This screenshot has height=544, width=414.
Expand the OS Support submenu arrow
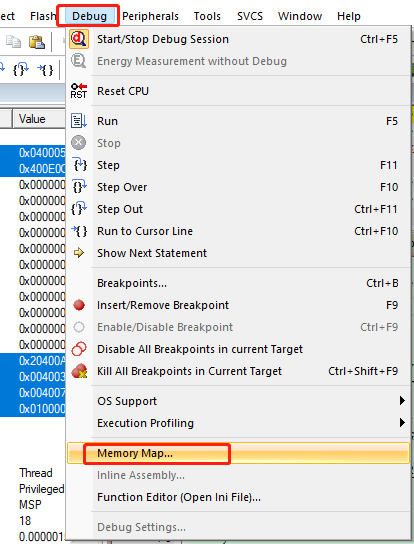402,401
